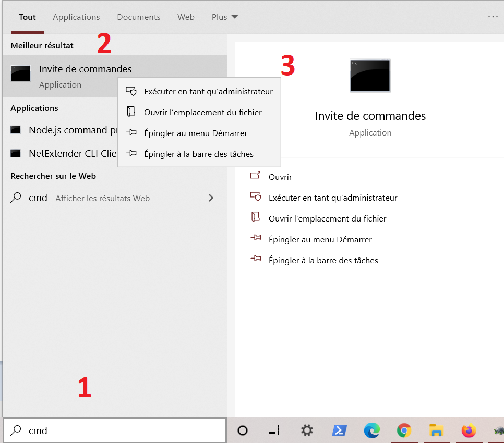Click the pin-to-taskbar icon in context menu

pyautogui.click(x=131, y=153)
